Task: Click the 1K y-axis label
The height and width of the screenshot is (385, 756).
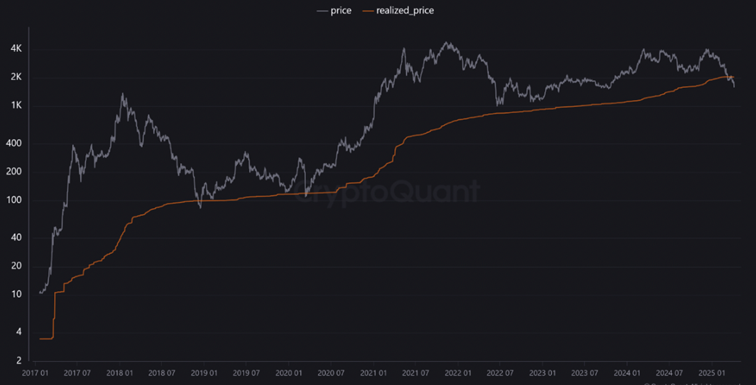Action: click(x=16, y=106)
